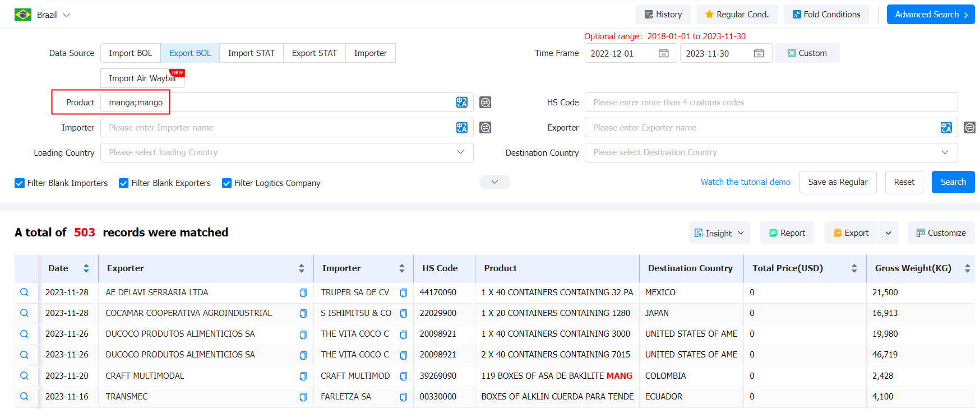980x409 pixels.
Task: Toggle Filter Blank Exporters checkbox
Action: coord(124,183)
